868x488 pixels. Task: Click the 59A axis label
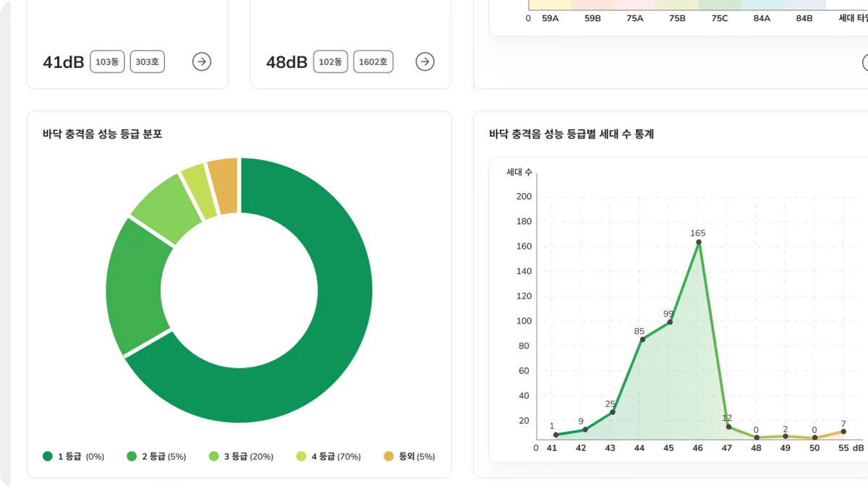point(550,18)
